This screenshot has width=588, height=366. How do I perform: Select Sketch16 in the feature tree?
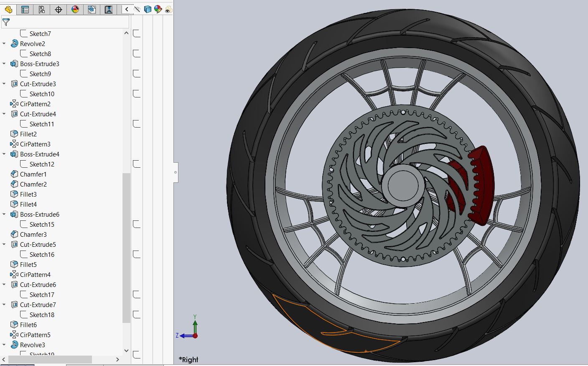click(x=42, y=254)
